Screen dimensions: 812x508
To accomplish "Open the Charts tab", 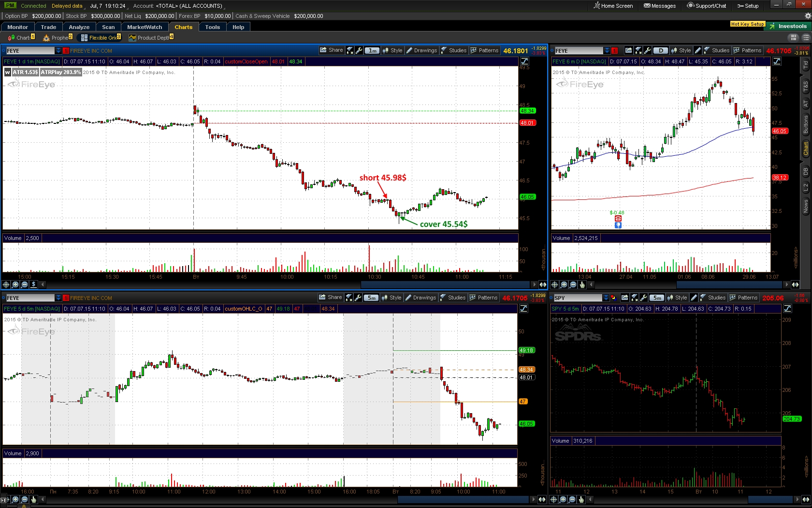I will 183,27.
